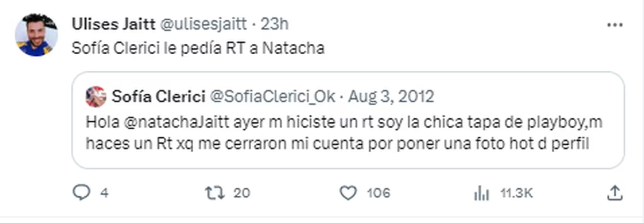The image size is (644, 223).
Task: Click Sofía Clerici's small avatar
Action: coord(96,96)
